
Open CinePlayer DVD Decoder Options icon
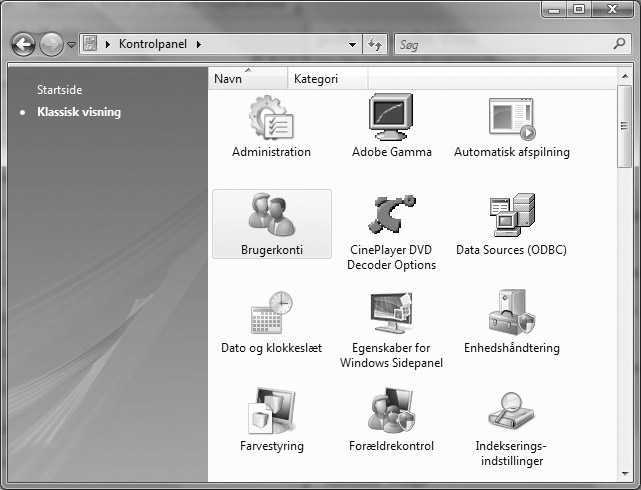(391, 214)
